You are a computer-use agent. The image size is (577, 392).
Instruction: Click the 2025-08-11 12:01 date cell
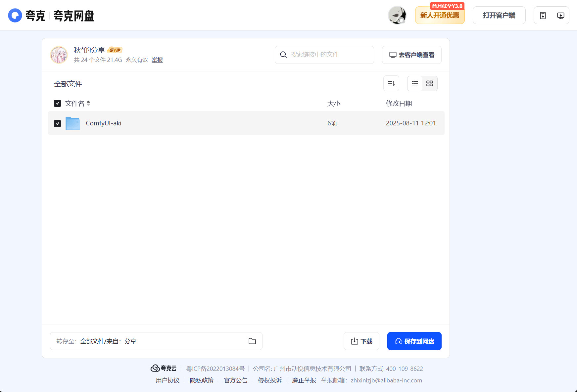pyautogui.click(x=411, y=123)
